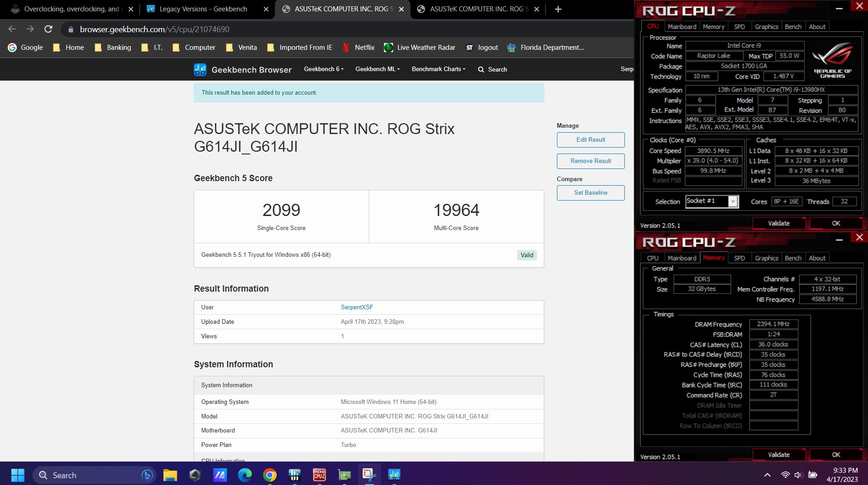Open Microsoft Edge from taskbar

245,475
